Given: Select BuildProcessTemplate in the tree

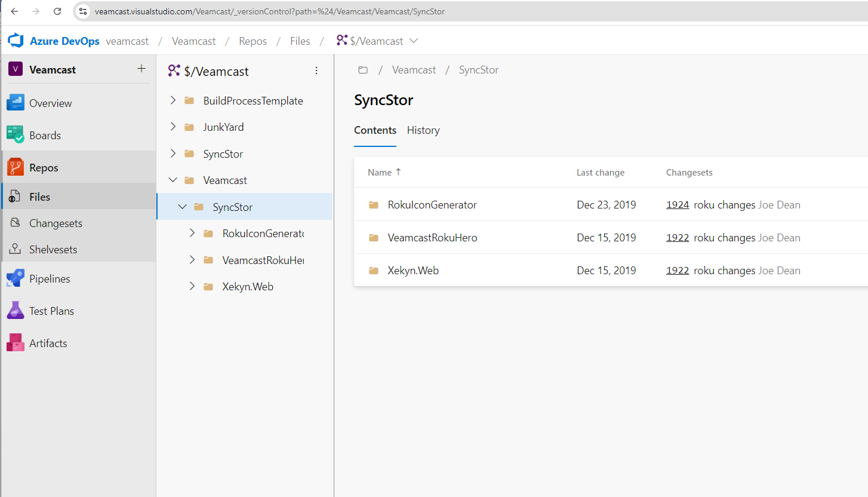Looking at the screenshot, I should [253, 101].
